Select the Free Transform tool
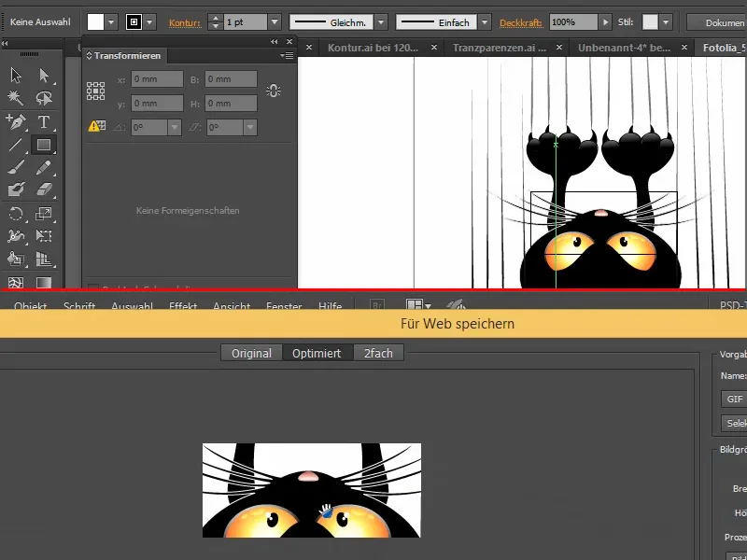This screenshot has height=560, width=747. pos(44,236)
